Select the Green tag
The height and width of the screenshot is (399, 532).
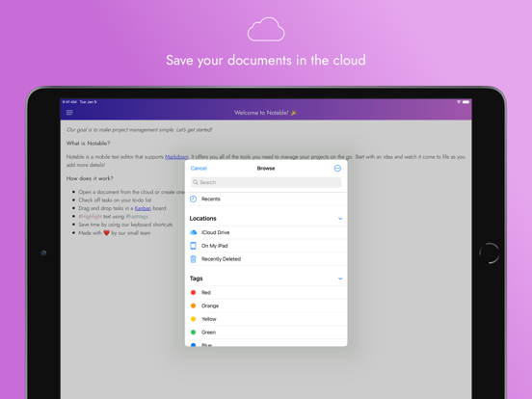266,332
